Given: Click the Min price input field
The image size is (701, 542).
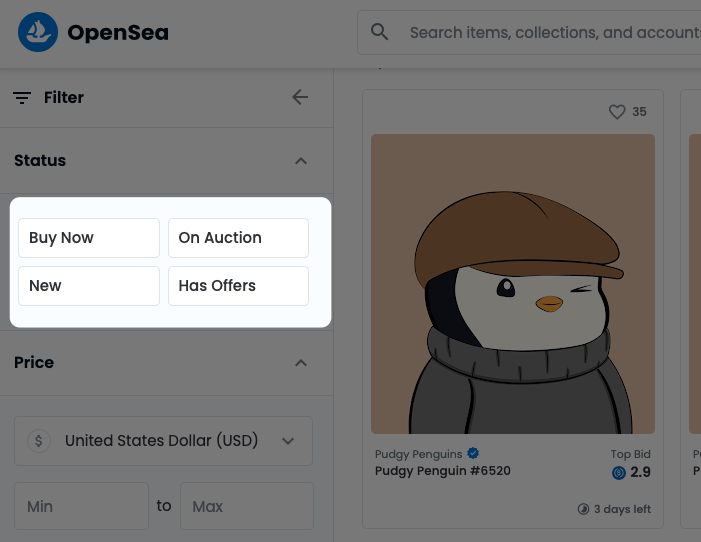Looking at the screenshot, I should coord(81,506).
